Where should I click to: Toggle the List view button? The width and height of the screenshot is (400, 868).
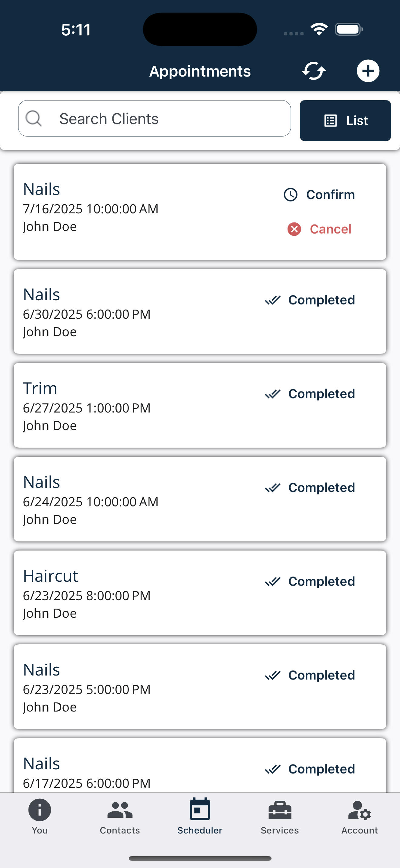pyautogui.click(x=345, y=120)
